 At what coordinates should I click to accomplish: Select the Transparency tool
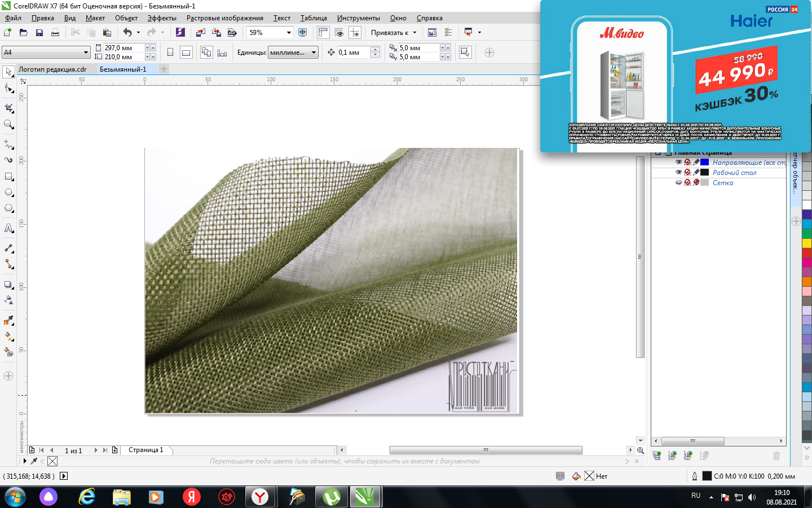(8, 300)
